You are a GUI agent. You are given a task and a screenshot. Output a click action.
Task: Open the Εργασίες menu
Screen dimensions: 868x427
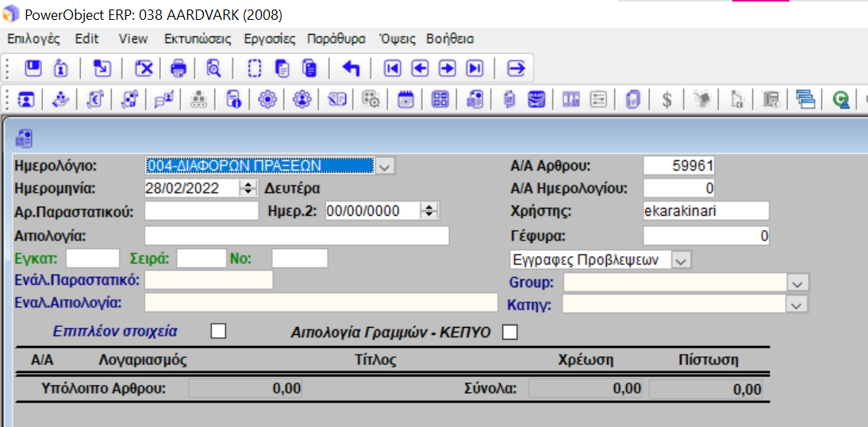pyautogui.click(x=268, y=39)
